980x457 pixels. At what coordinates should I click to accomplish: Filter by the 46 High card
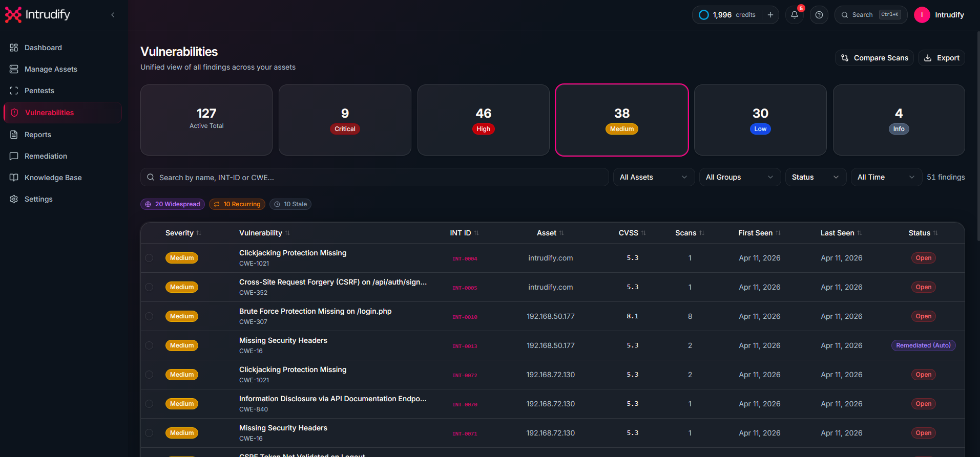tap(483, 120)
